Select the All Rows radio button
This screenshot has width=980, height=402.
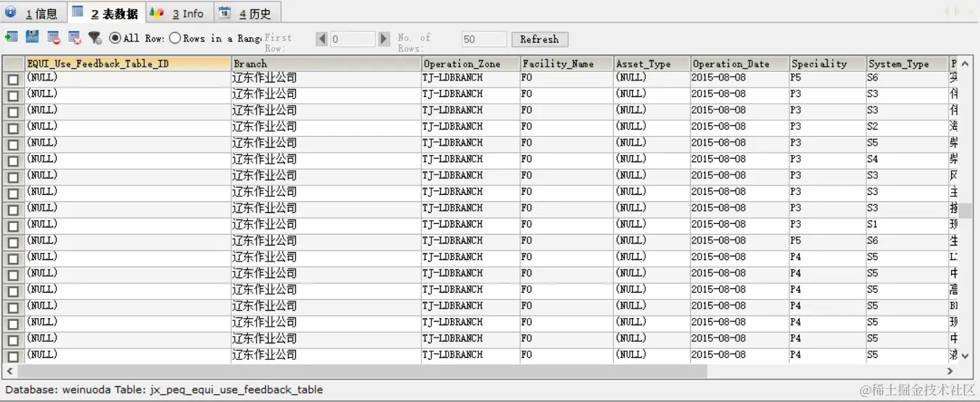coord(115,38)
